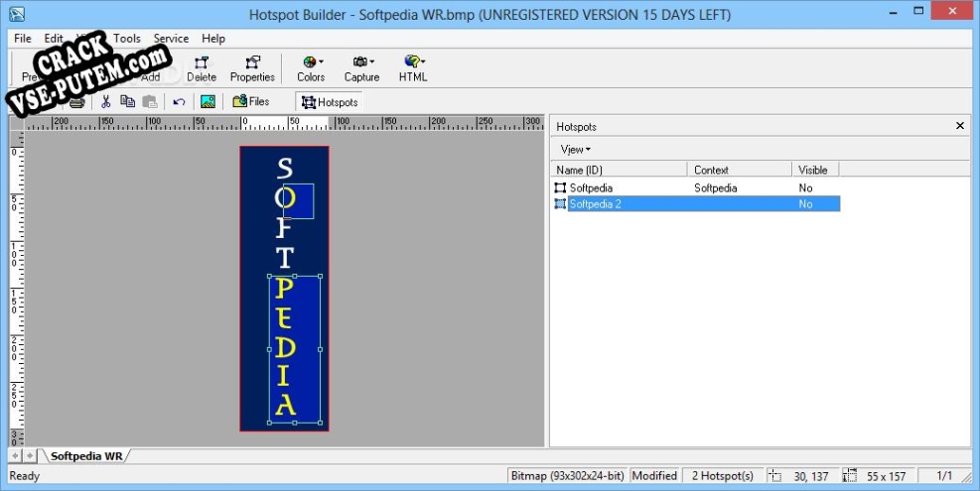Select the Softpedia 2 hotspot row name
Screen dimensions: 980x491
tap(595, 203)
